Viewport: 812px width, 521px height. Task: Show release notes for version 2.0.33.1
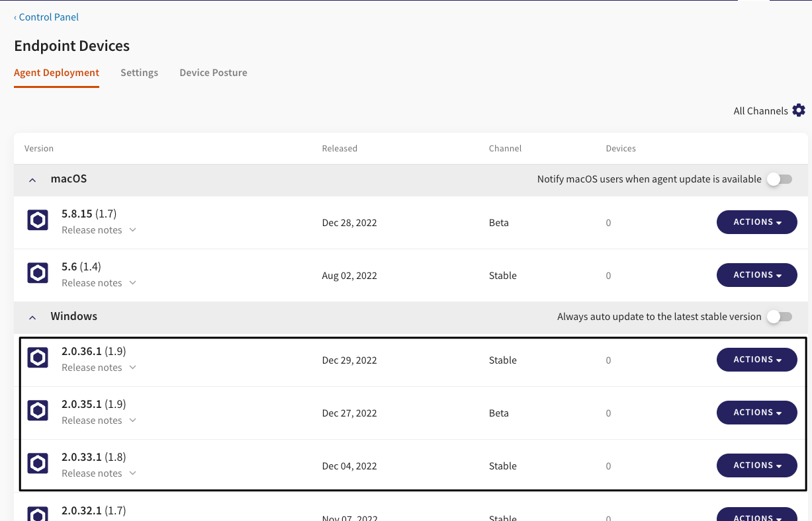99,473
